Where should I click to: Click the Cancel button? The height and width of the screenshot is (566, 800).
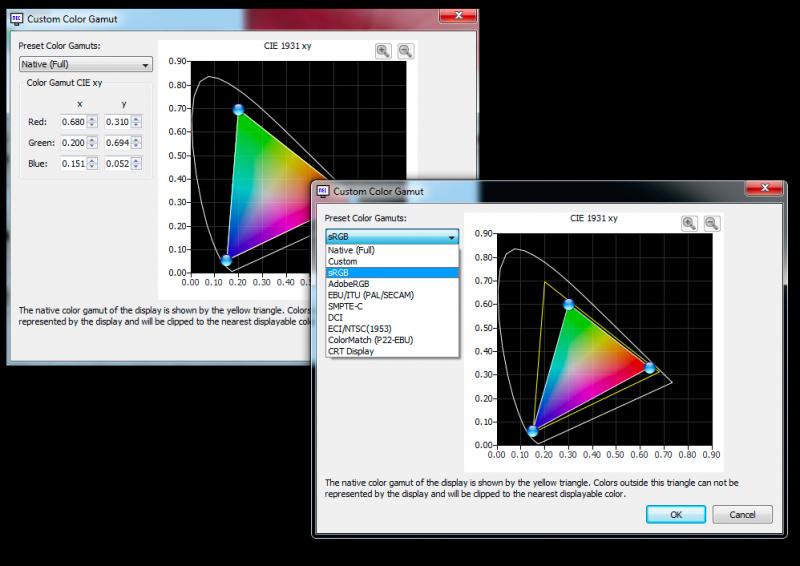(742, 514)
